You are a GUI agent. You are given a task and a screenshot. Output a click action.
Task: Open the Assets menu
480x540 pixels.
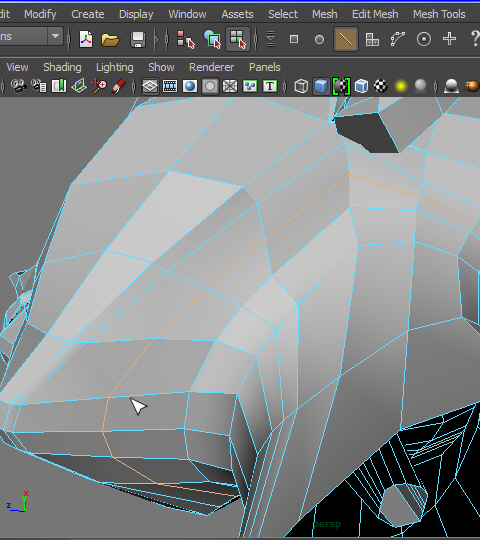[x=238, y=14]
